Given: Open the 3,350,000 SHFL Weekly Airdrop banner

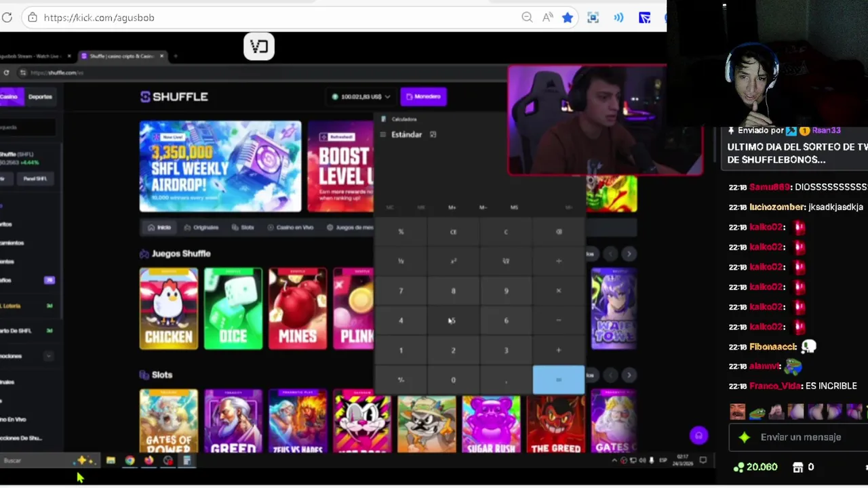Looking at the screenshot, I should (x=220, y=167).
